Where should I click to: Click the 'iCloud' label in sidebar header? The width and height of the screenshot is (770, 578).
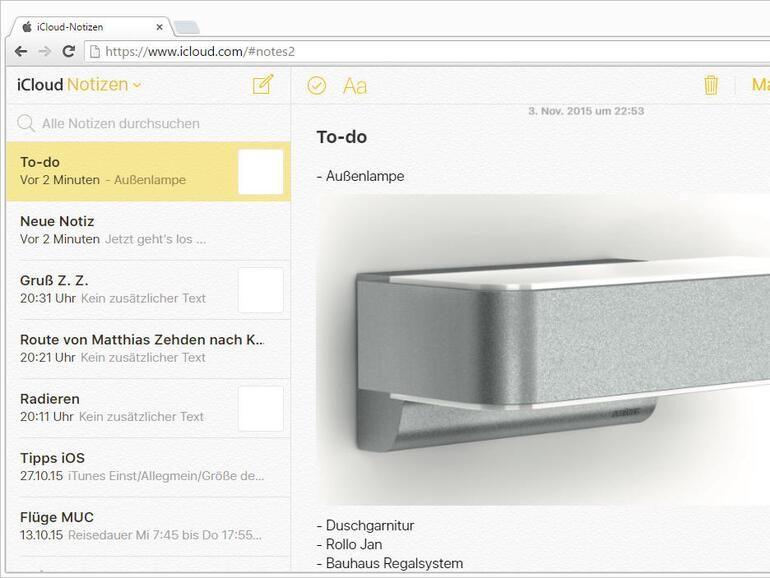pos(40,85)
